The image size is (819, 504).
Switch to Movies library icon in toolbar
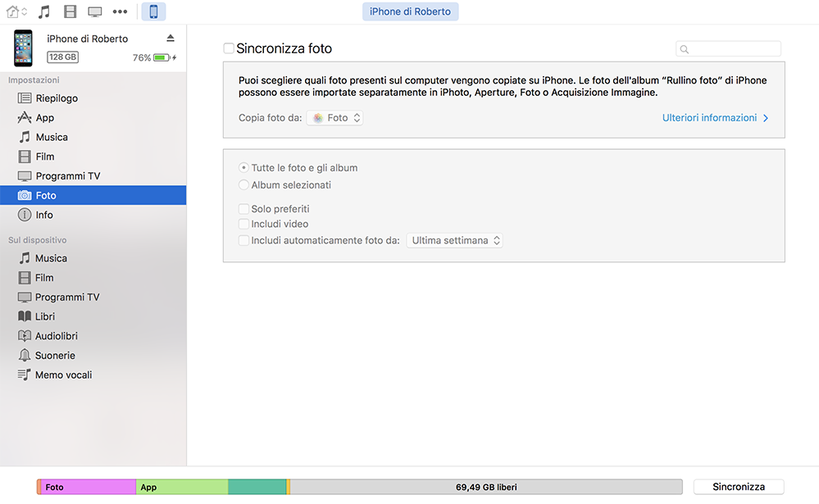70,11
